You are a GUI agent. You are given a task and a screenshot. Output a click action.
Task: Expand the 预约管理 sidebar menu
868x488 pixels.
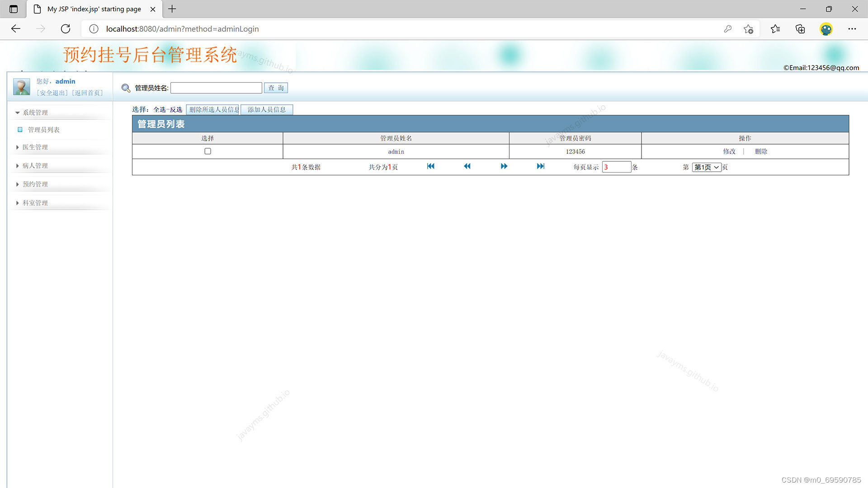tap(35, 184)
